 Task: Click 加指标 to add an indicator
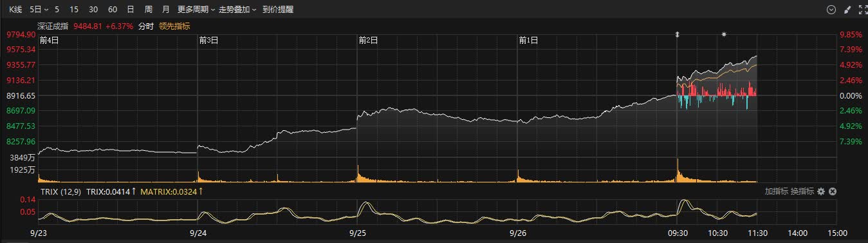777,191
